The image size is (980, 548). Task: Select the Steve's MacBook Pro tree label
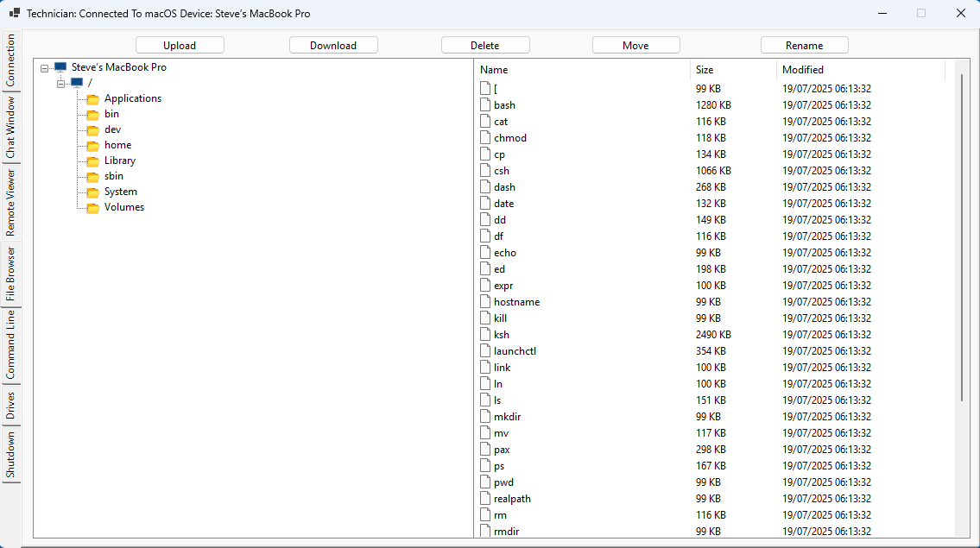click(119, 66)
